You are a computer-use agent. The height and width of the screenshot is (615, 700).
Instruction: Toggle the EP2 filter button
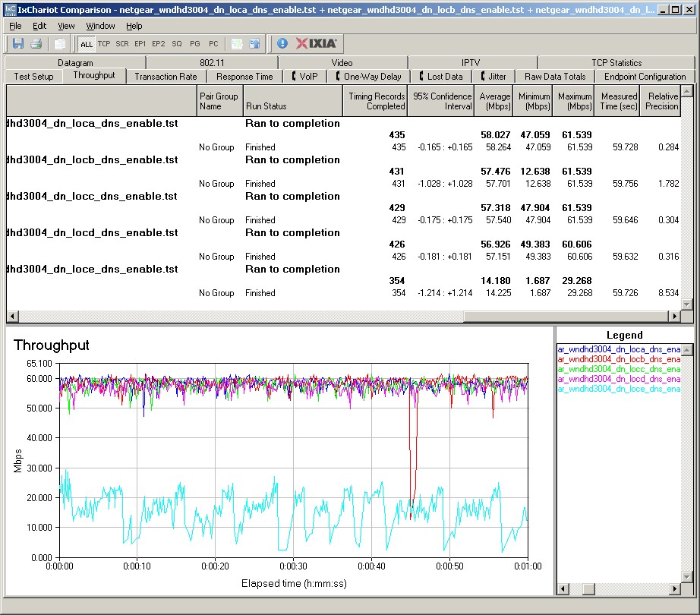point(159,44)
